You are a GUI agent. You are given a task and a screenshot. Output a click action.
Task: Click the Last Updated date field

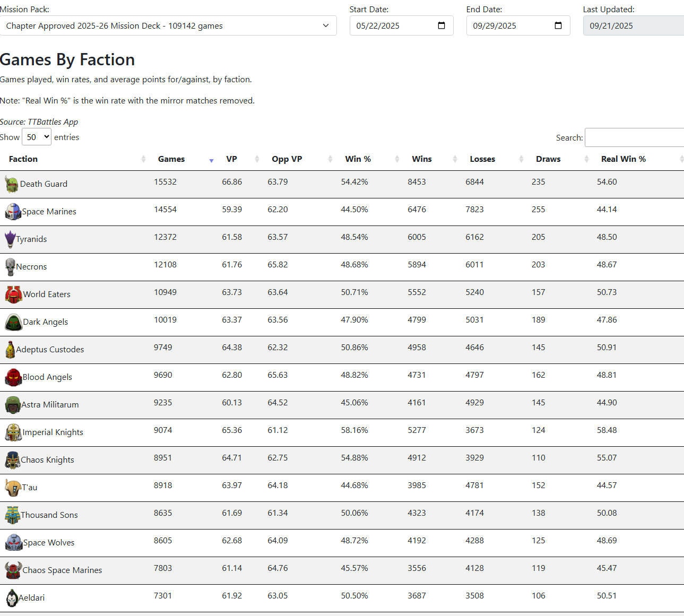pyautogui.click(x=634, y=25)
